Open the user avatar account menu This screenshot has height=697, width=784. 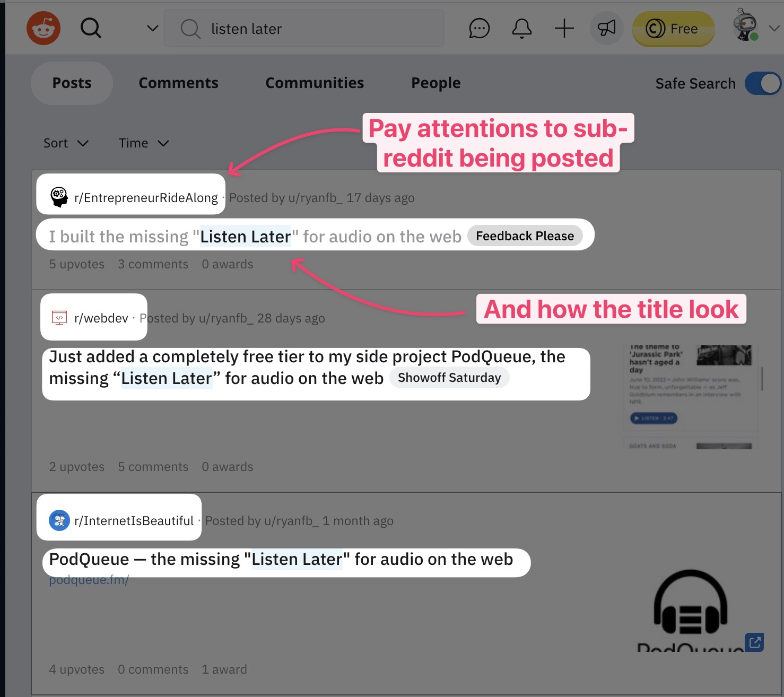click(x=746, y=25)
